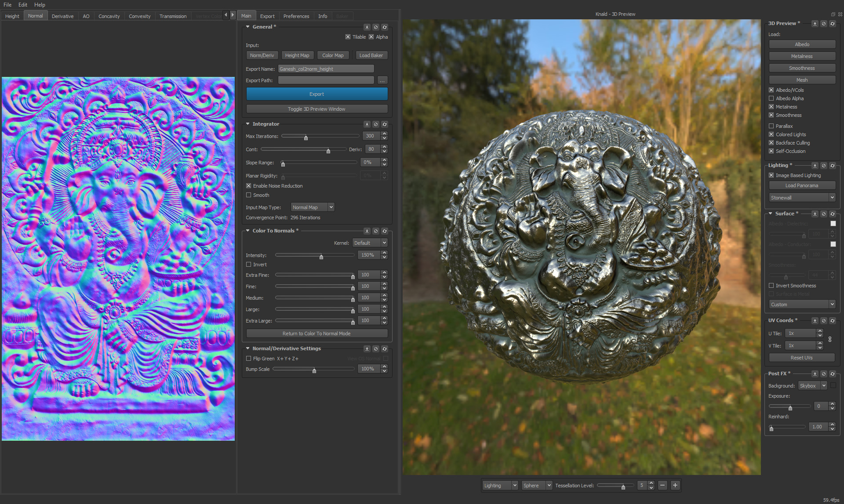Enable the Parallax checkbox
The width and height of the screenshot is (844, 504).
[x=771, y=126]
